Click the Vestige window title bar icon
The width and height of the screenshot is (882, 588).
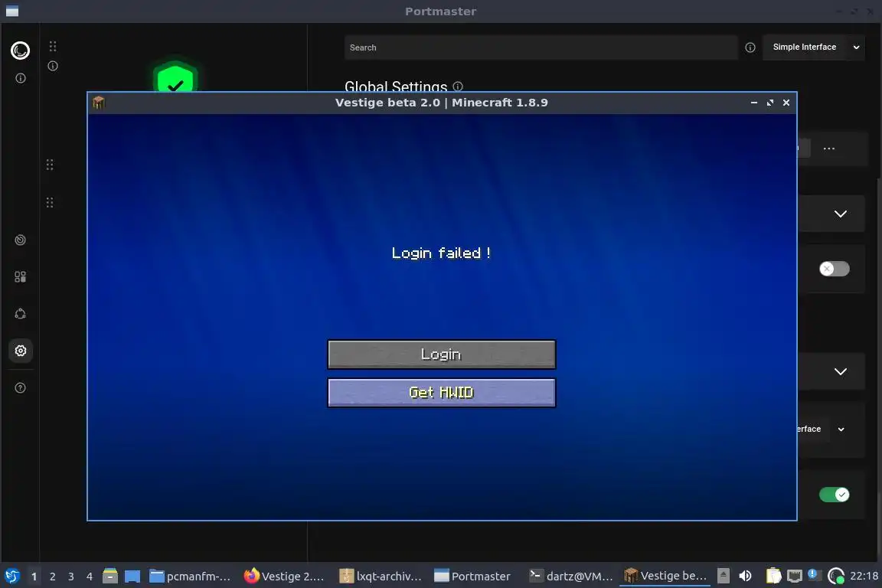tap(99, 103)
